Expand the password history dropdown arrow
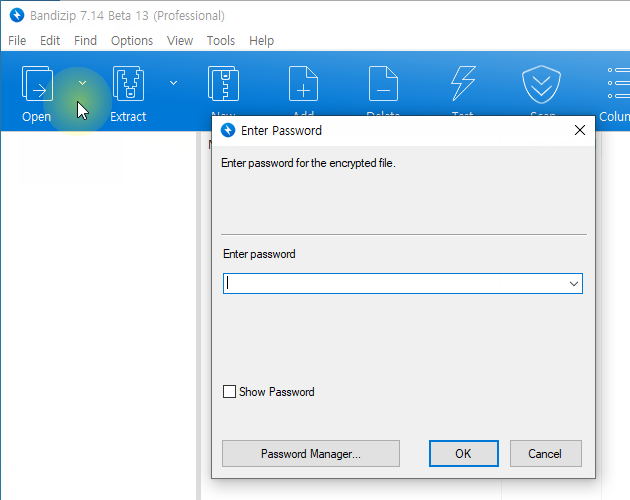 [x=574, y=284]
